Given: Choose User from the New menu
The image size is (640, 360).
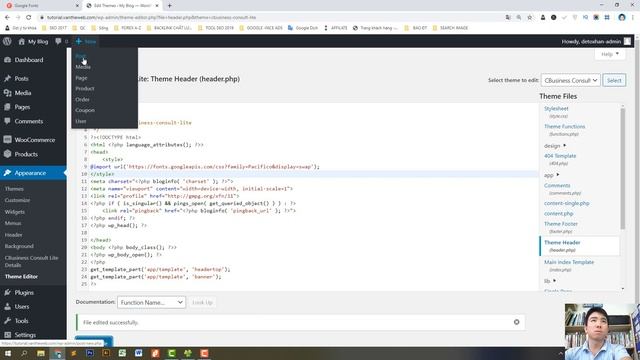Looking at the screenshot, I should coord(80,121).
